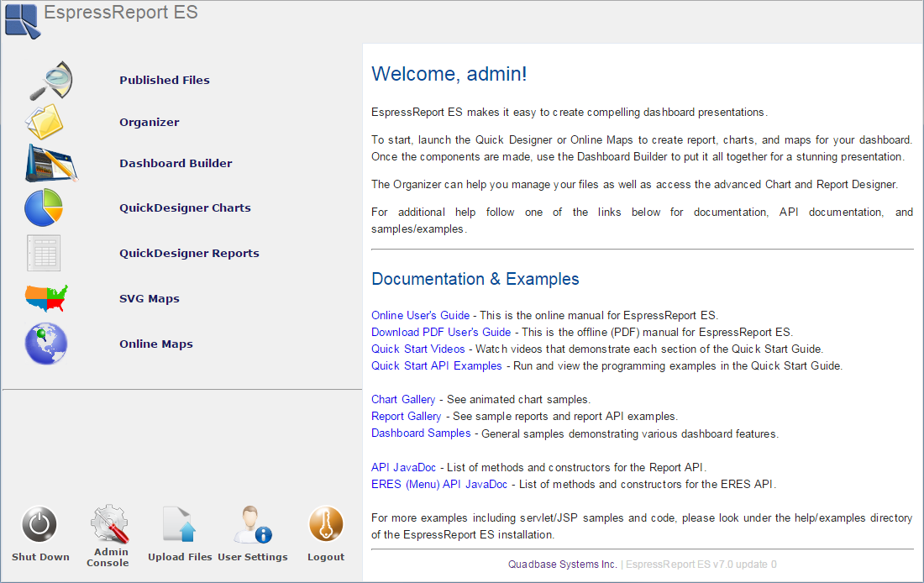Click the Documentation & Examples heading
The height and width of the screenshot is (583, 924).
(x=475, y=279)
